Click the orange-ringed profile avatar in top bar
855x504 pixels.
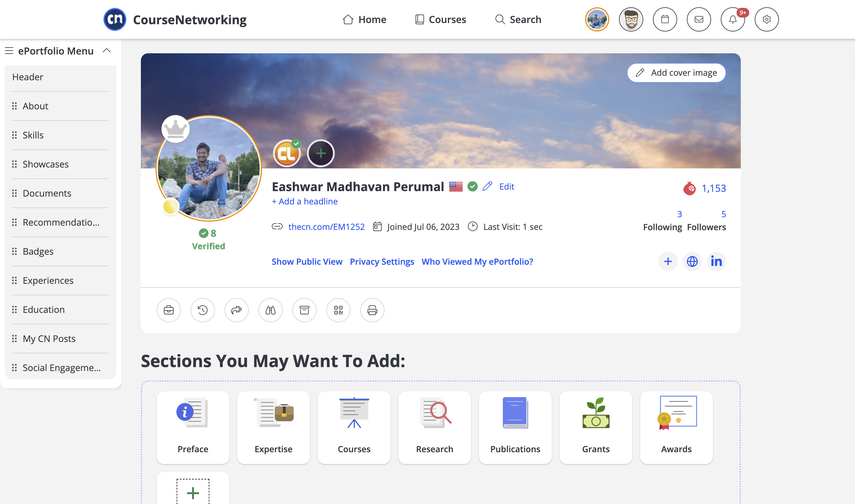(x=597, y=19)
